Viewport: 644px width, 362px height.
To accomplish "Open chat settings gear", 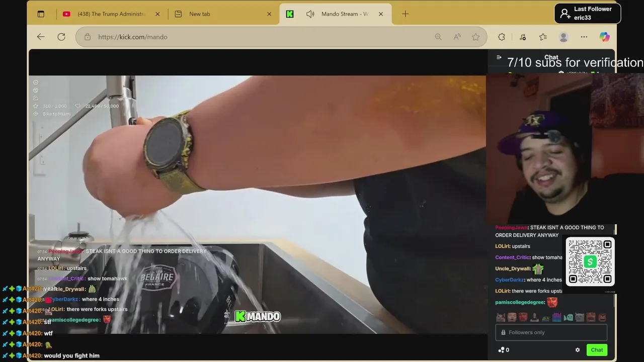I will pos(578,350).
